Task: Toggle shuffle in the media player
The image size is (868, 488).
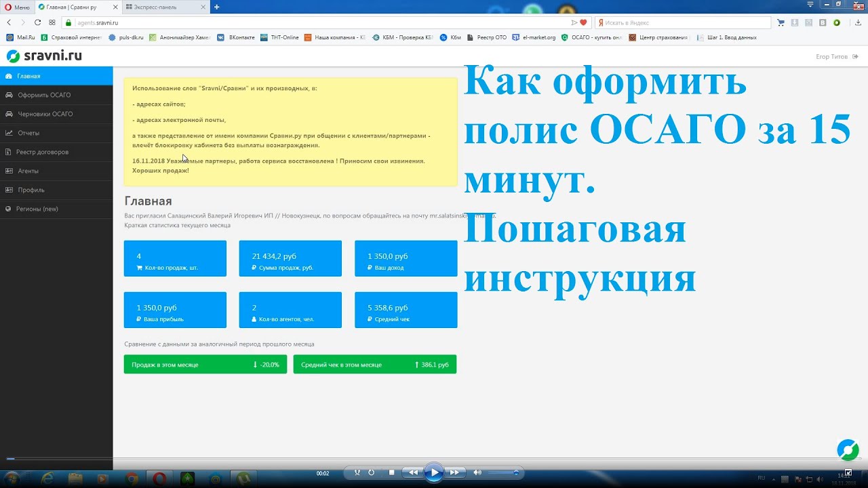Action: (x=357, y=472)
